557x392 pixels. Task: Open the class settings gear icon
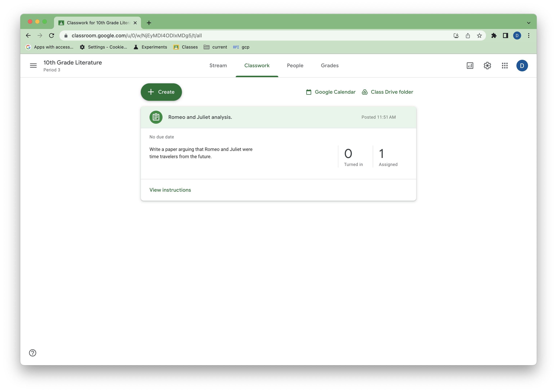pos(487,65)
